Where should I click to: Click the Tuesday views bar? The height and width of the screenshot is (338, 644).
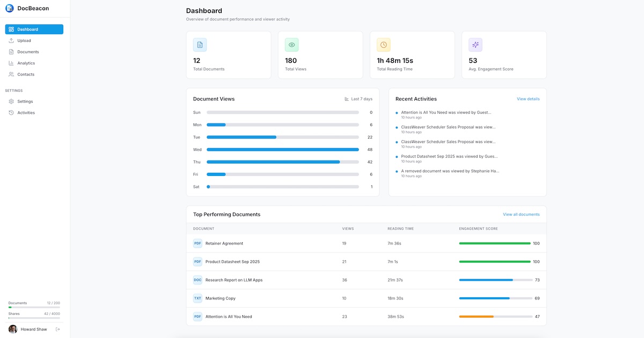pos(283,137)
